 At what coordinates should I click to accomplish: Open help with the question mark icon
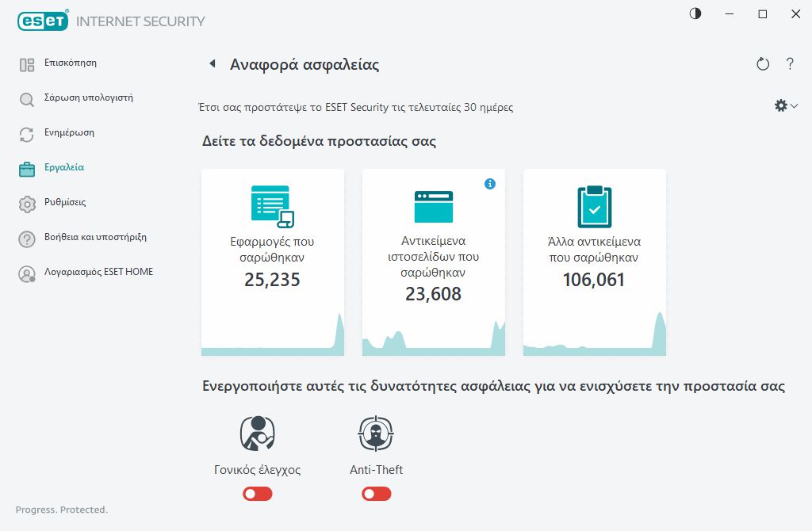pos(790,64)
